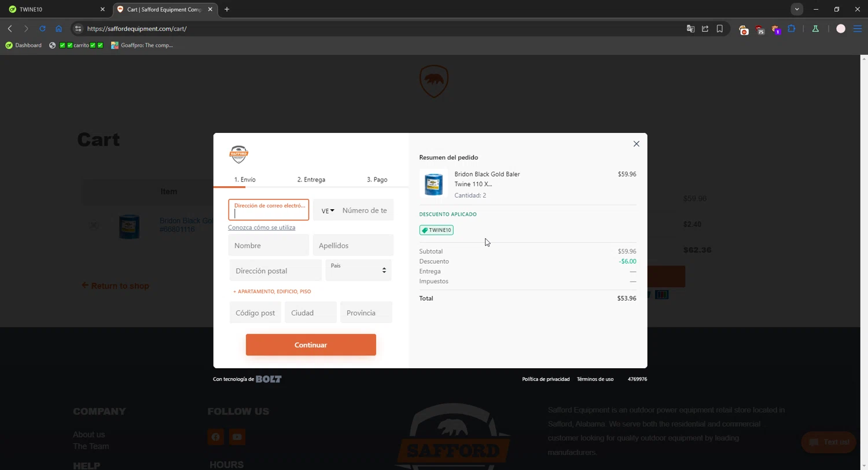Open the green flask labs icon
Screen dimensions: 868x470
coord(815,28)
